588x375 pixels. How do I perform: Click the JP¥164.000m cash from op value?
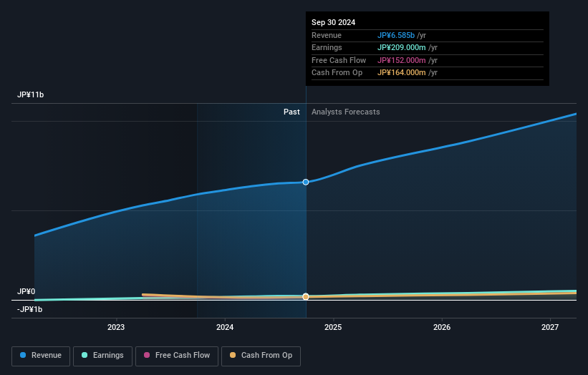click(x=402, y=73)
